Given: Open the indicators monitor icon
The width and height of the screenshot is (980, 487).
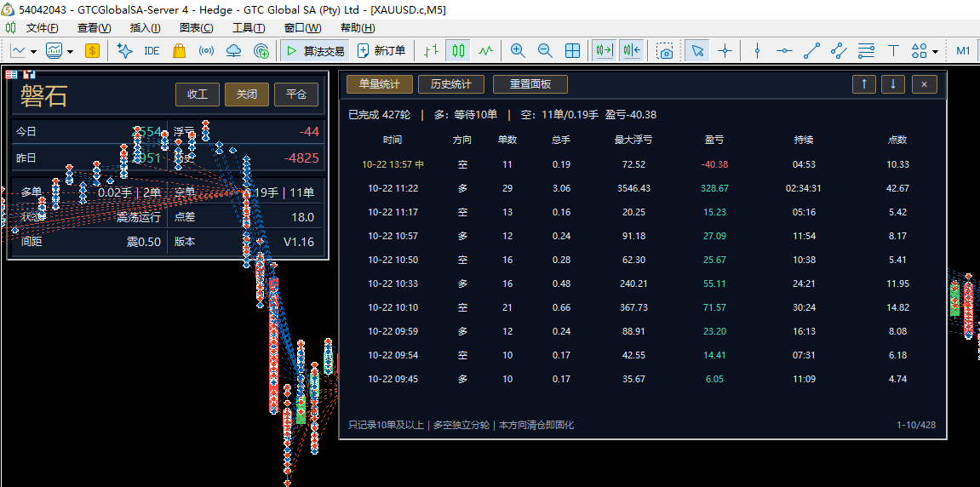Looking at the screenshot, I should point(54,50).
